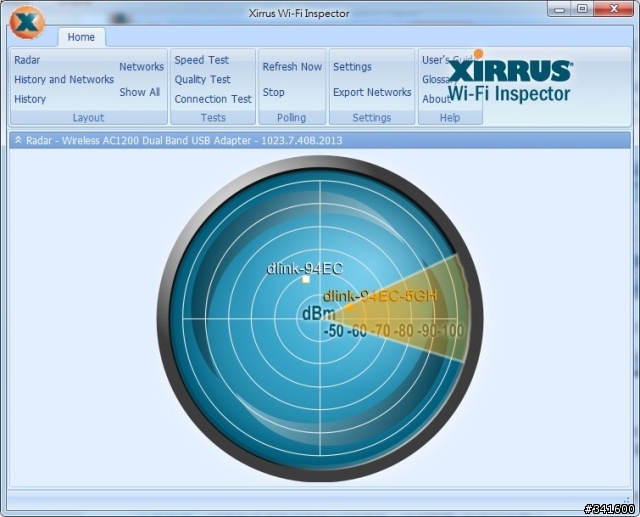Switch to the Home ribbon tab
Image resolution: width=640 pixels, height=517 pixels.
81,37
